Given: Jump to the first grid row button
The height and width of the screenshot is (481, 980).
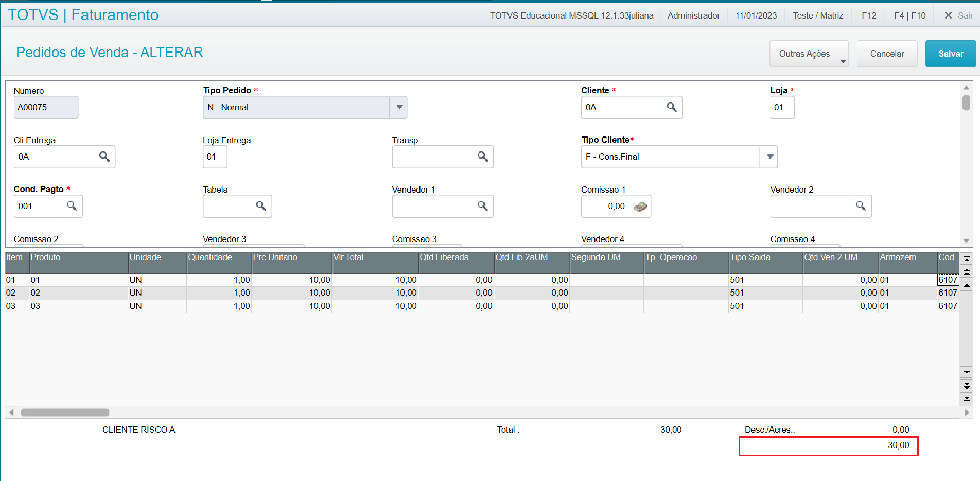Looking at the screenshot, I should coord(967,259).
